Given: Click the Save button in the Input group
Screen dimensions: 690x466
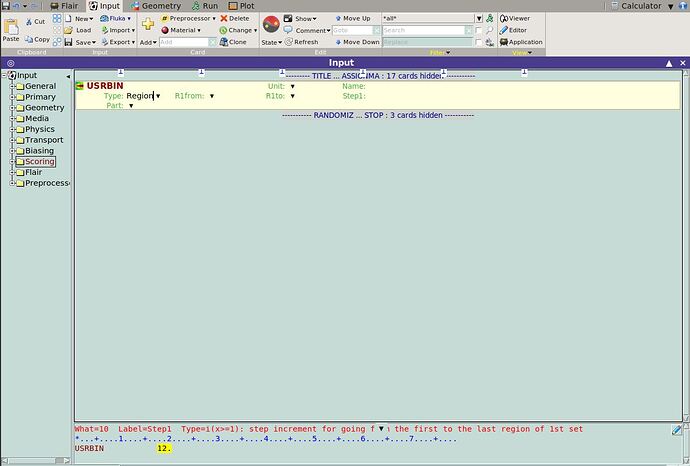Looking at the screenshot, I should point(79,42).
